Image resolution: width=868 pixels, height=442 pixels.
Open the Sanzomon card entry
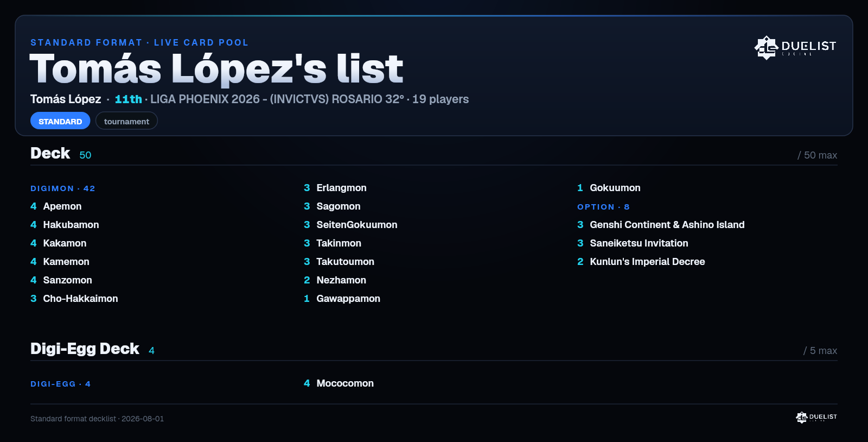(61, 280)
